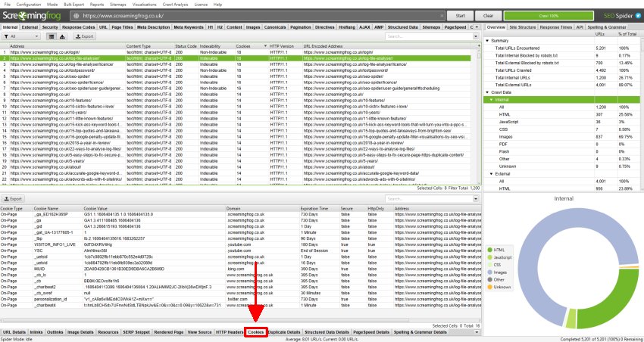The image size is (644, 342).
Task: Open the Structured Data tab
Action: coord(403,27)
